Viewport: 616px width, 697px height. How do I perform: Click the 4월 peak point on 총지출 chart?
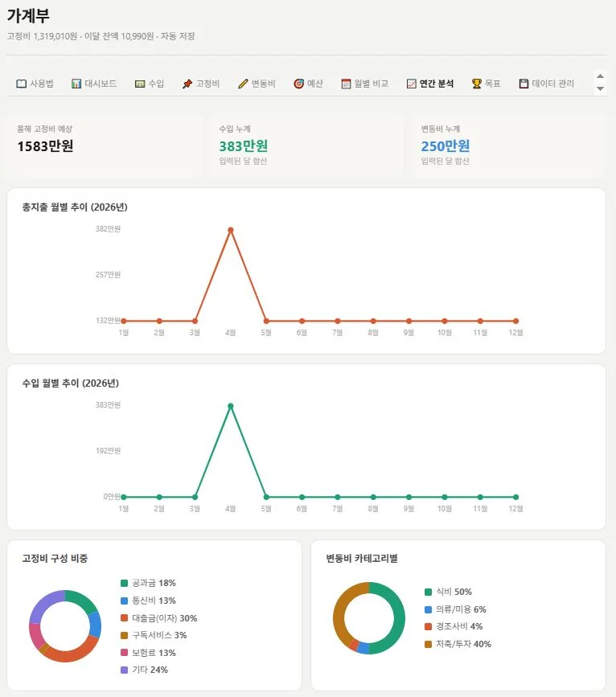coord(230,230)
